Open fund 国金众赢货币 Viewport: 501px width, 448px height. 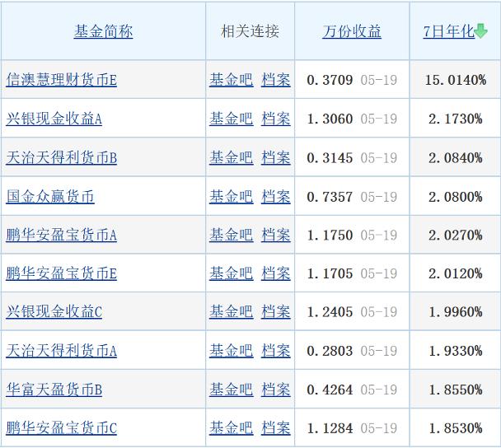click(x=50, y=196)
